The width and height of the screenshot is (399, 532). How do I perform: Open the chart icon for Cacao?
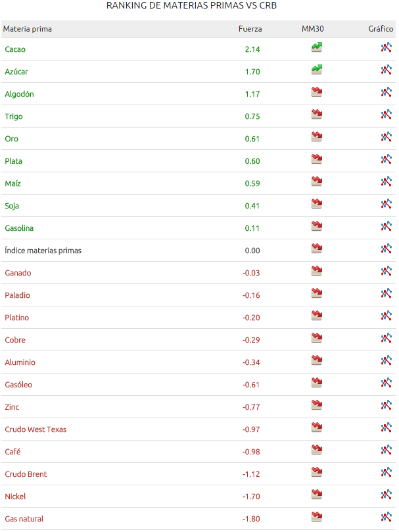386,47
